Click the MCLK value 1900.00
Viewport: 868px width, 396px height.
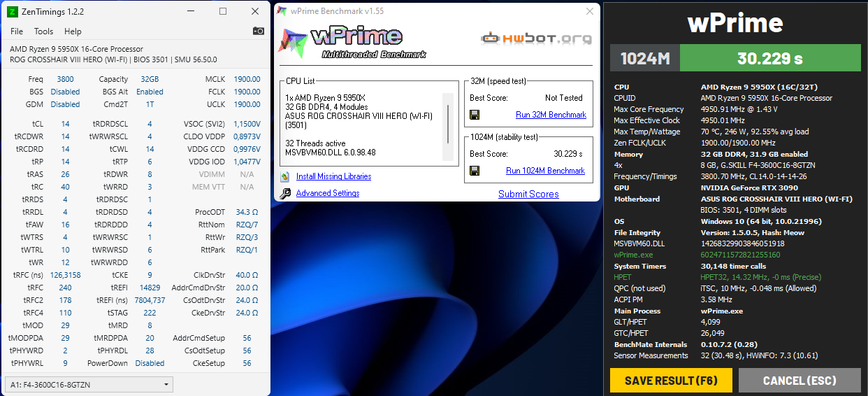point(247,79)
